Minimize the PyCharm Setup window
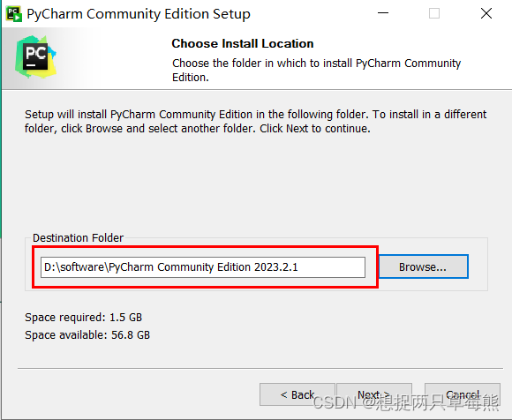Viewport: 512px width, 420px height. tap(383, 13)
